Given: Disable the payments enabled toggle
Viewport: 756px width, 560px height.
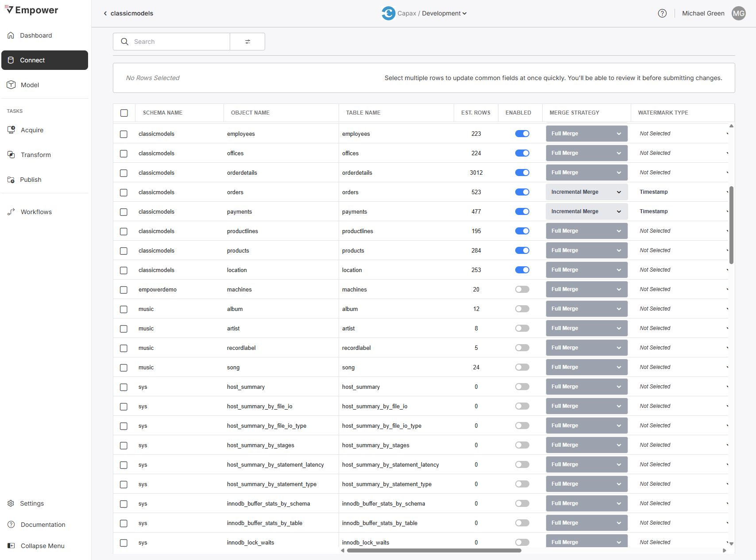Looking at the screenshot, I should (x=522, y=211).
